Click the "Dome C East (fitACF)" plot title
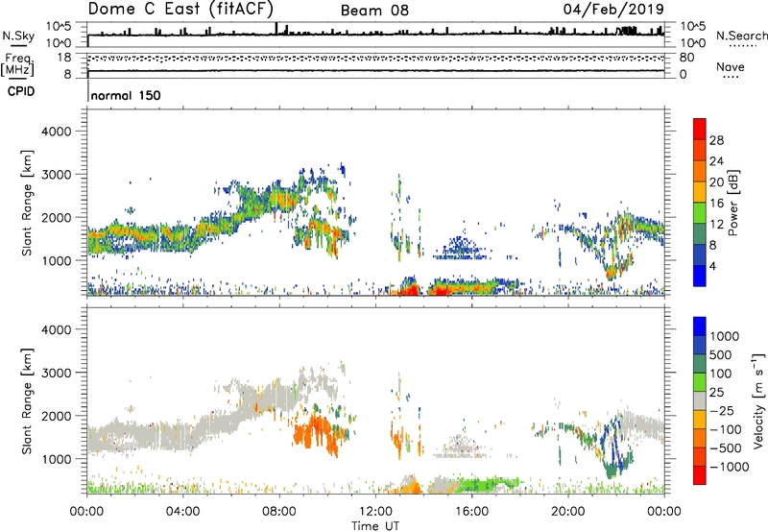Viewport: 768px width, 532px height. (180, 9)
